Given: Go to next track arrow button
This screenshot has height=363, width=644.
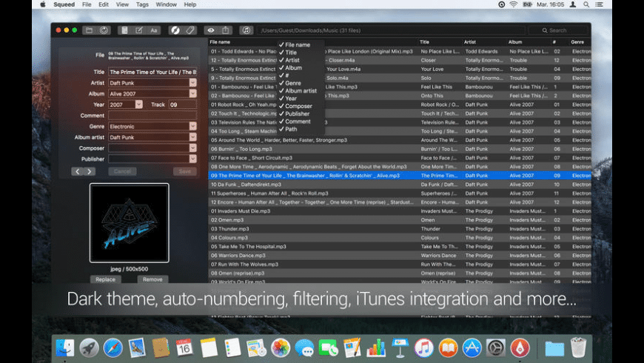Looking at the screenshot, I should [x=89, y=171].
